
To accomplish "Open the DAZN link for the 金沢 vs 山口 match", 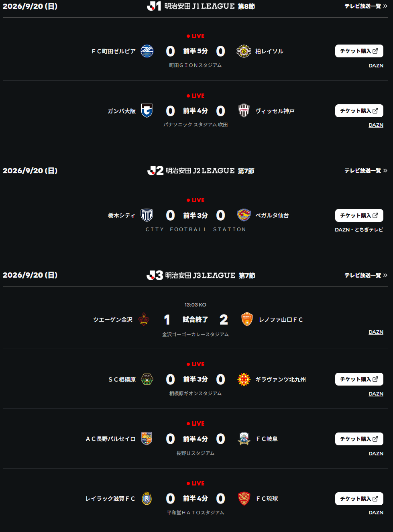I will tap(376, 332).
